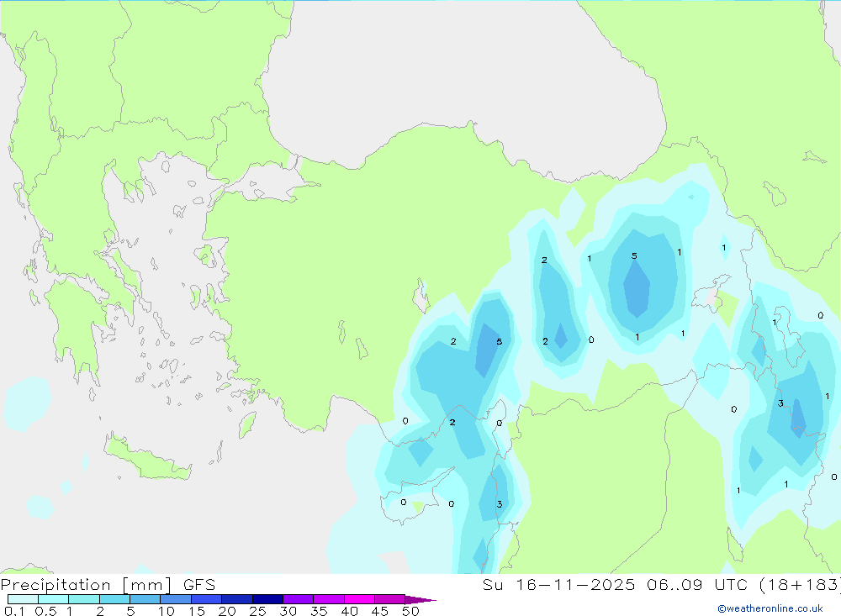This screenshot has height=616, width=841.
Task: Click the legend tick label 50
Action: click(x=411, y=611)
